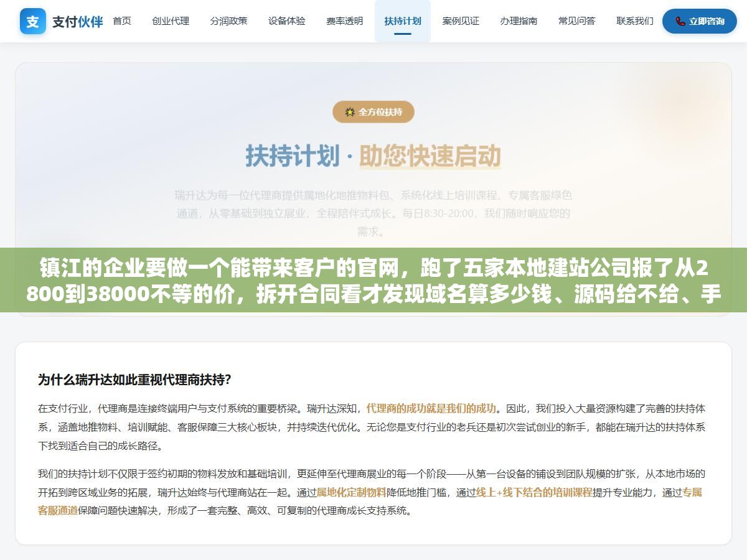Visit the 联系我们 page
747x560 pixels.
pos(635,21)
